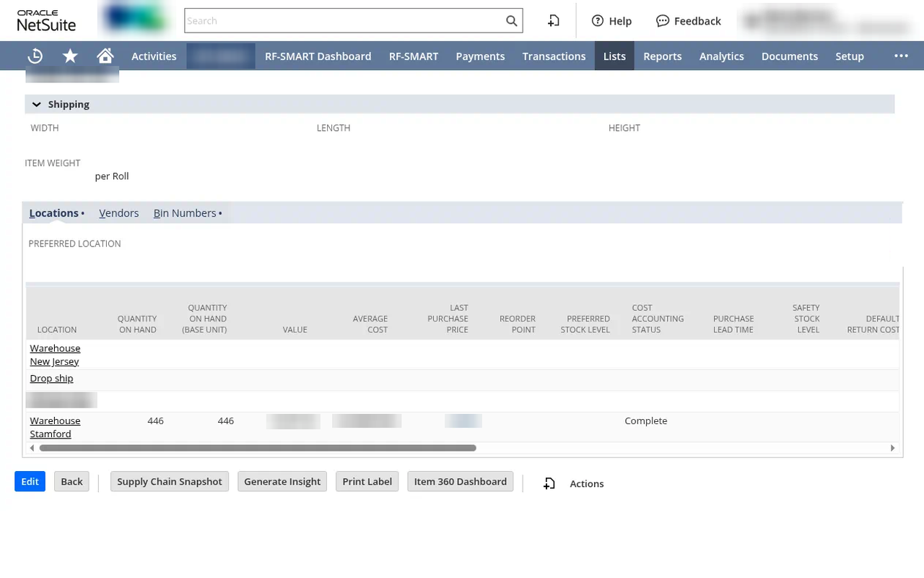
Task: Click the Average Cost column header
Action: click(370, 324)
